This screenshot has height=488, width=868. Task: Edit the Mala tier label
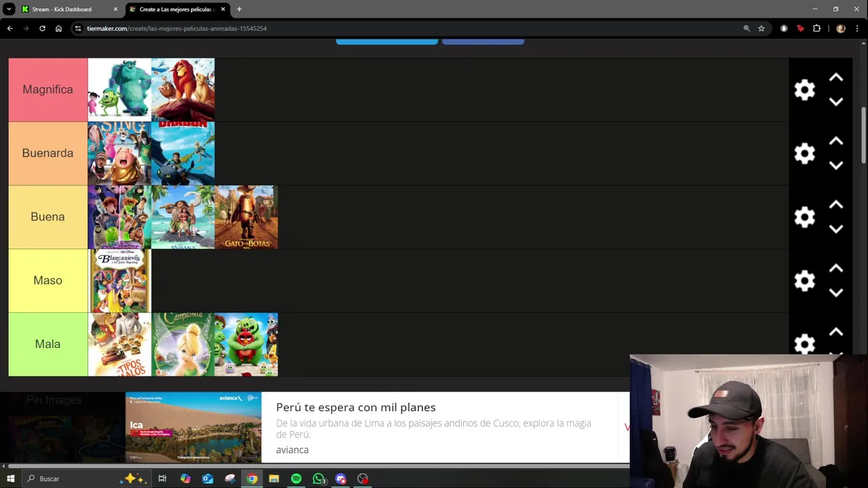[x=47, y=344]
